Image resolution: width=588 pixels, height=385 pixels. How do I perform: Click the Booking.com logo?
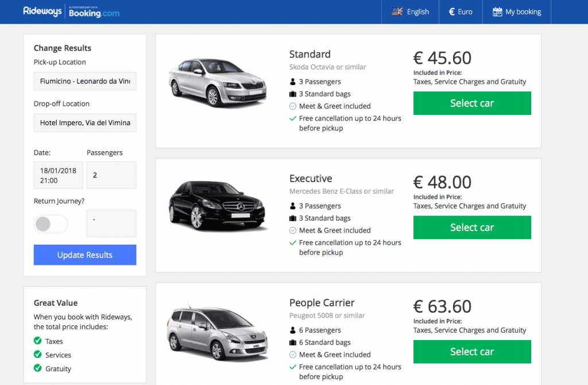[x=94, y=12]
